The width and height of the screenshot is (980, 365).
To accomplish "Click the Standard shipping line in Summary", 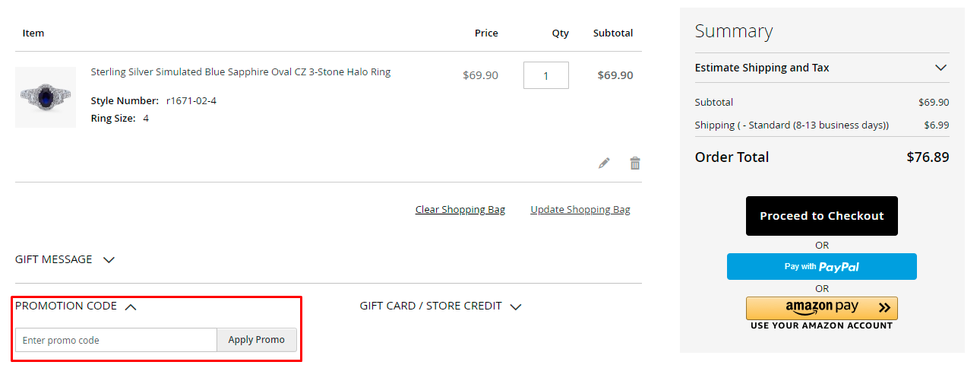I will coord(792,125).
